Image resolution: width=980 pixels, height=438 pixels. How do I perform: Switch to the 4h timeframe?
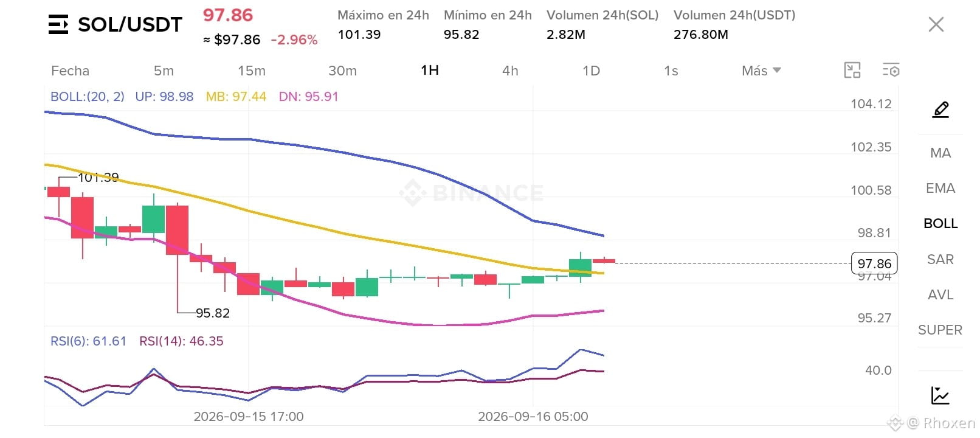coord(510,71)
